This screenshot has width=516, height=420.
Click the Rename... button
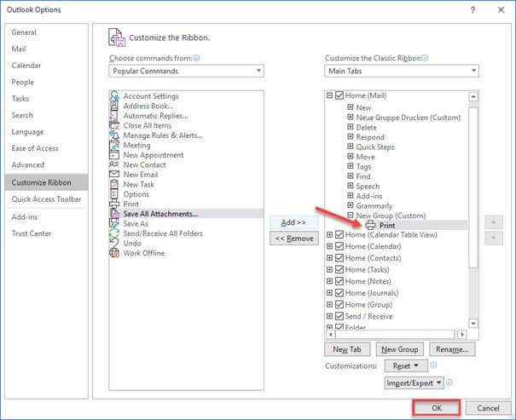click(452, 349)
